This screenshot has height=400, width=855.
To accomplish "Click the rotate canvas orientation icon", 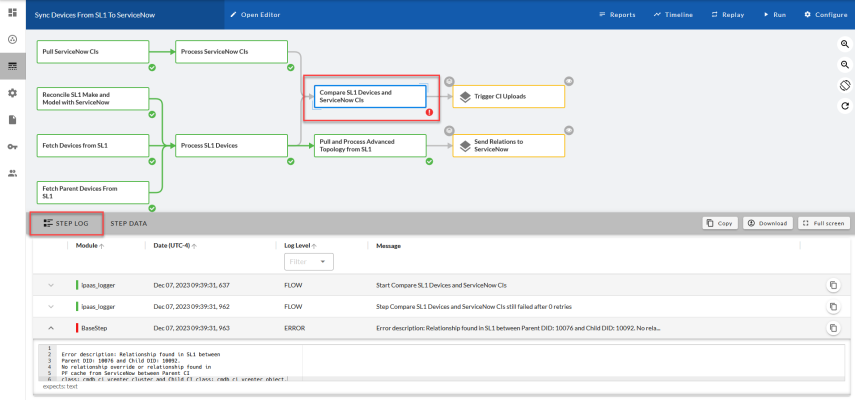I will pyautogui.click(x=845, y=86).
